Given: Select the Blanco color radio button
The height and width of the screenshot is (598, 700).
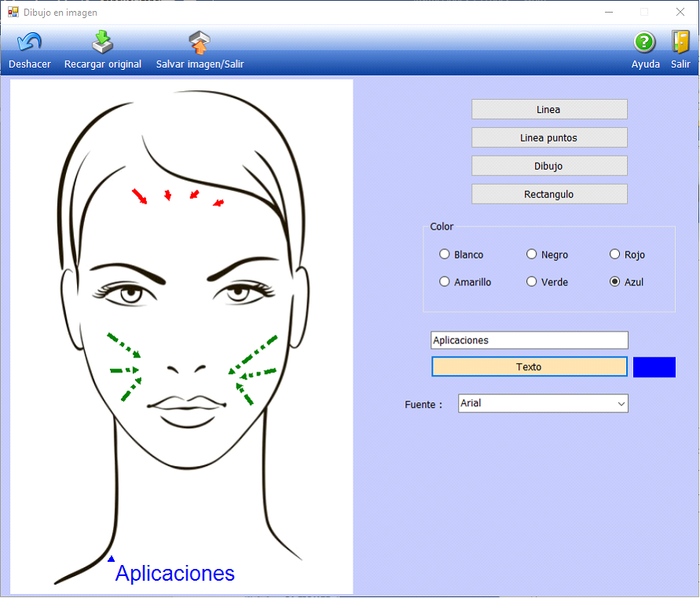Looking at the screenshot, I should pyautogui.click(x=445, y=255).
